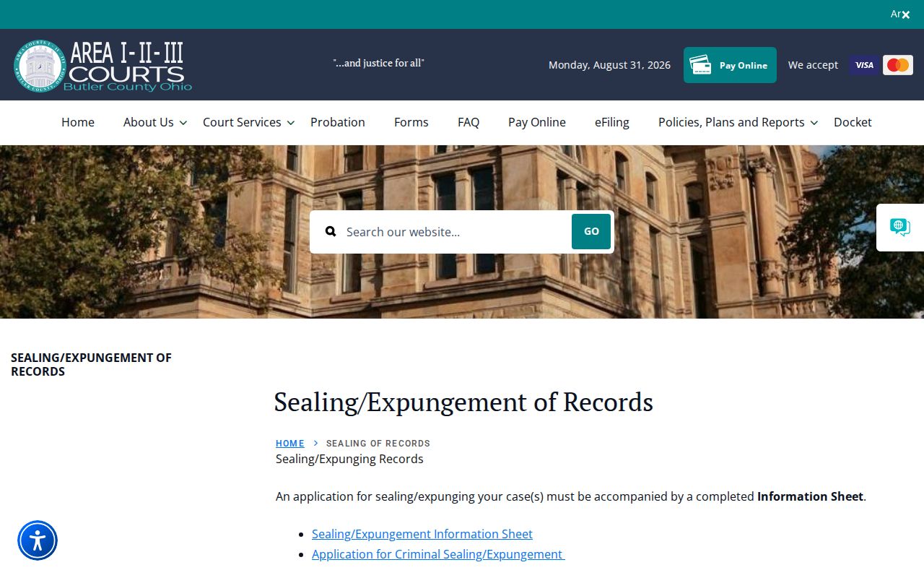
Task: Click the HOME breadcrumb link
Action: [290, 444]
